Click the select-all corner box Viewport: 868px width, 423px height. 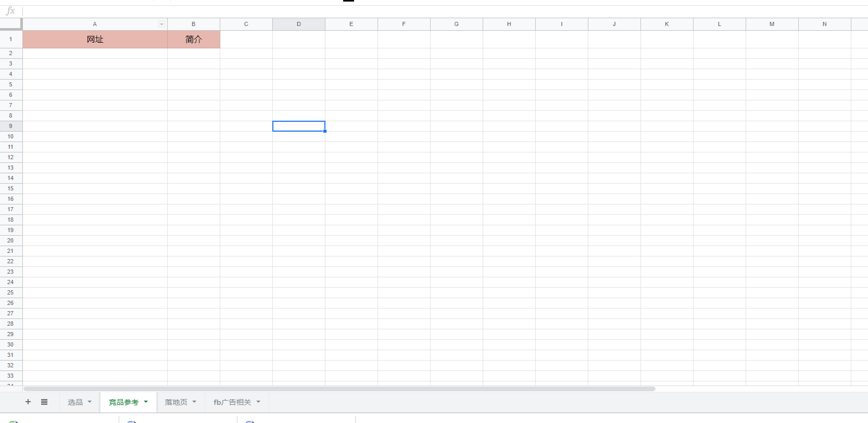click(11, 24)
